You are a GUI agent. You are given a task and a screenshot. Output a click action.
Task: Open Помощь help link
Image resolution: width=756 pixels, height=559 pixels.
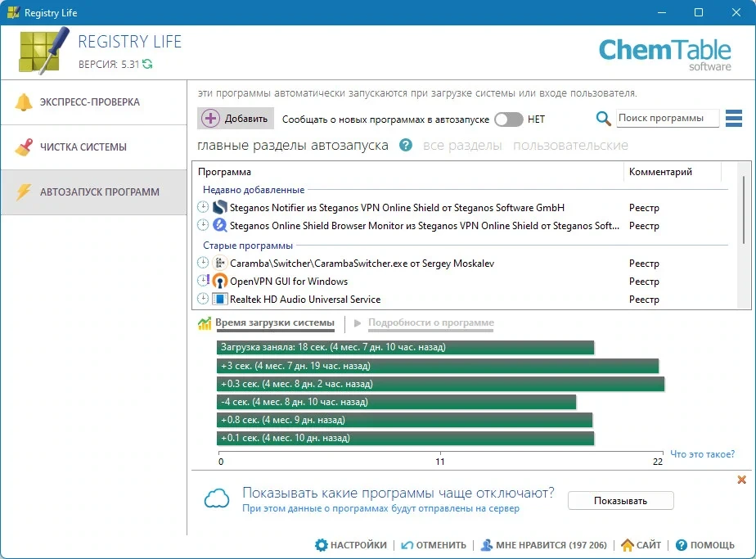[x=705, y=545]
